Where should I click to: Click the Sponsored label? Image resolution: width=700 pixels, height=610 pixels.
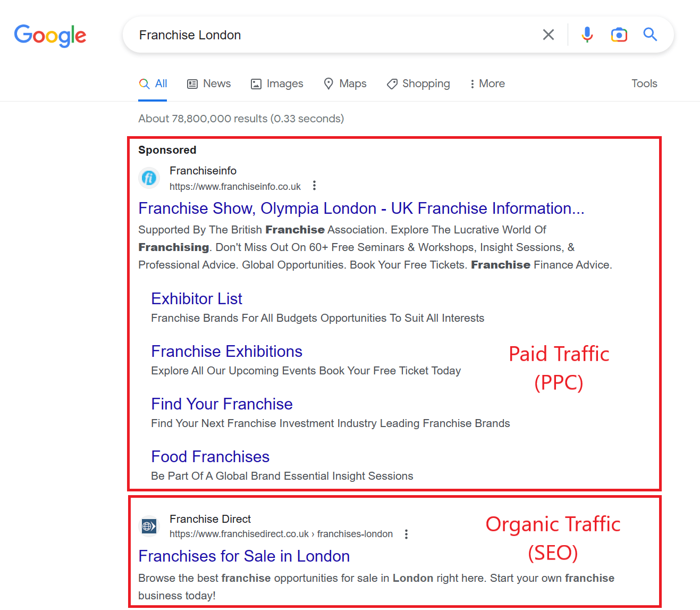pos(167,150)
